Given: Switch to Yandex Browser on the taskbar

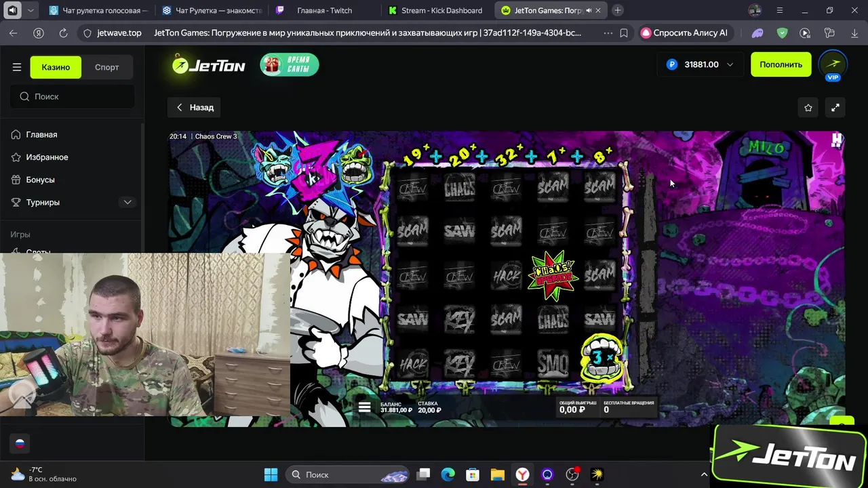Looking at the screenshot, I should click(x=522, y=474).
